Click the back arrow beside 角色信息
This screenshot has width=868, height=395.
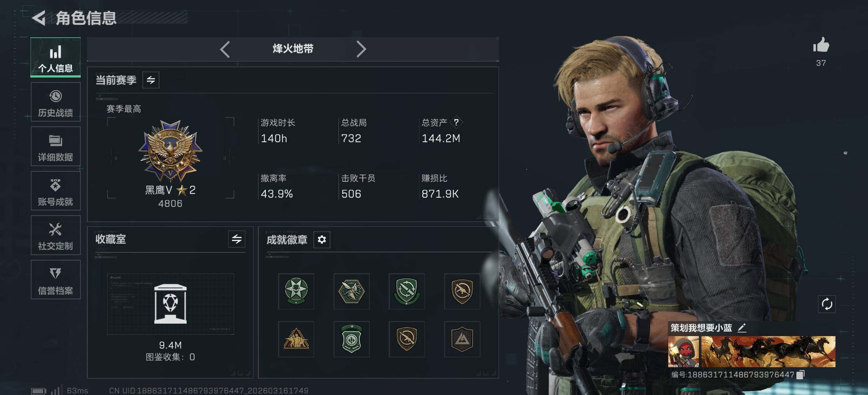39,18
